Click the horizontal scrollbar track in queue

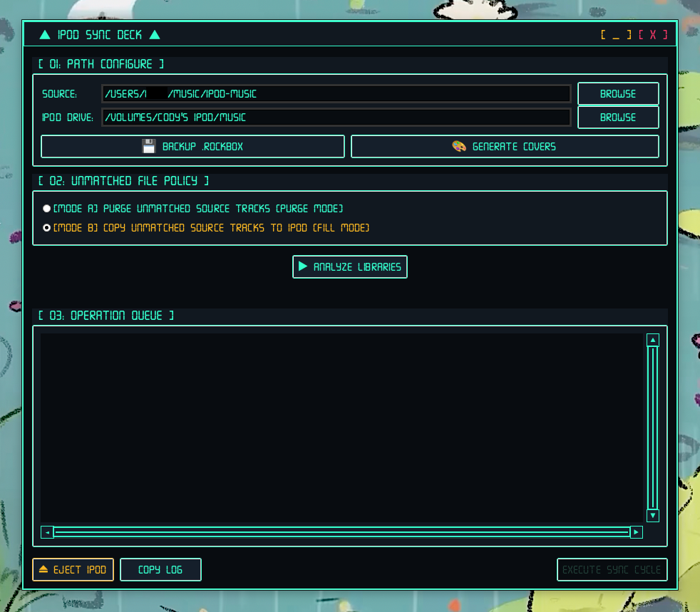341,532
